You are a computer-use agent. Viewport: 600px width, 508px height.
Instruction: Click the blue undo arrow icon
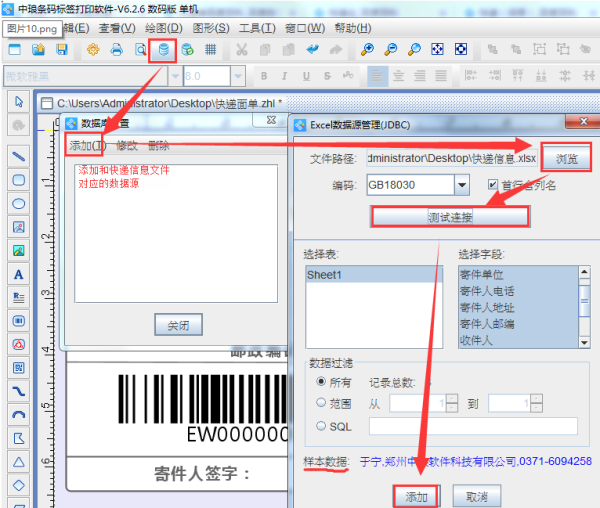click(x=313, y=49)
